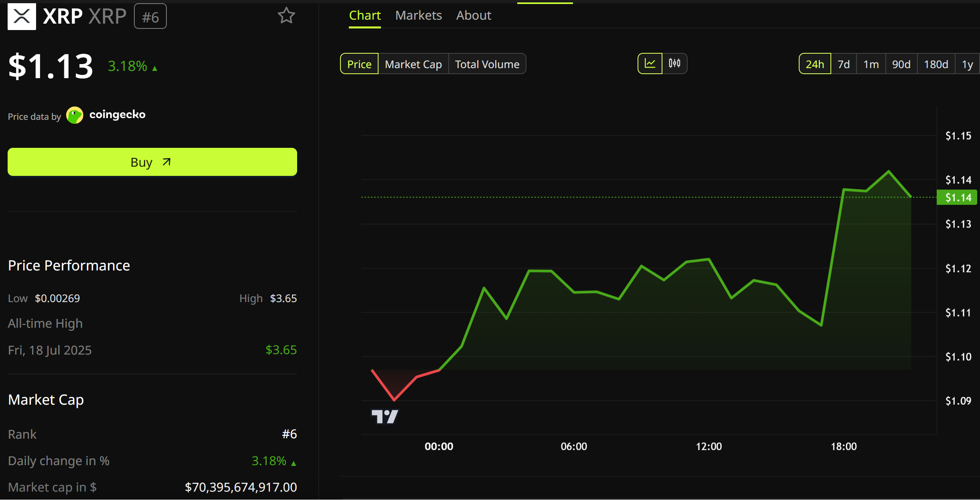The width and height of the screenshot is (980, 500).
Task: Show the Market Cap chart metric
Action: coord(413,64)
